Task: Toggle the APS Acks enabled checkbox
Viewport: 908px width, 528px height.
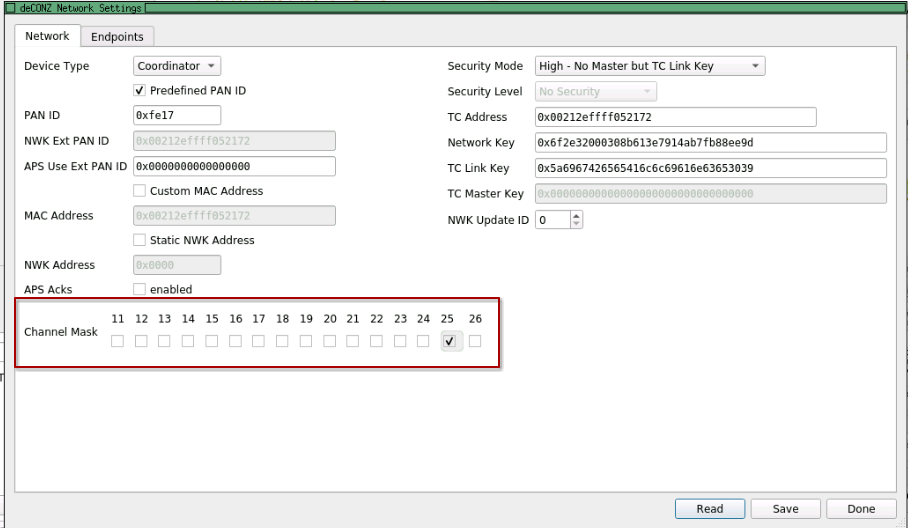Action: [140, 289]
